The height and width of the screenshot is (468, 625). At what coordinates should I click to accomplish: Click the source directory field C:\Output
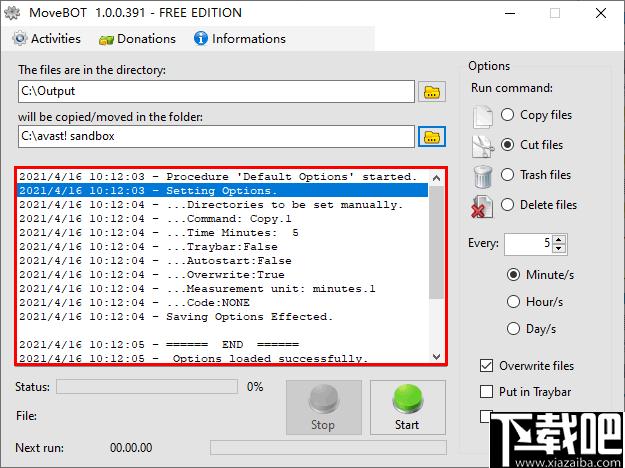(x=216, y=91)
